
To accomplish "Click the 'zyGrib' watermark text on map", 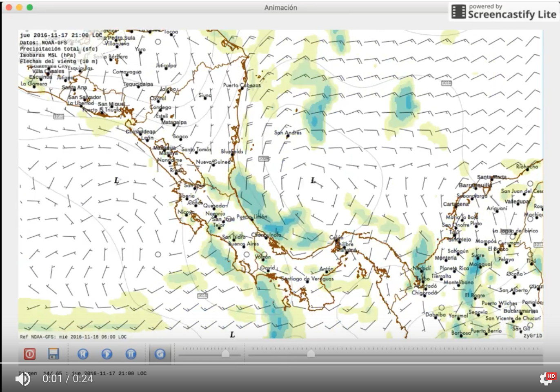I will 533,335.
